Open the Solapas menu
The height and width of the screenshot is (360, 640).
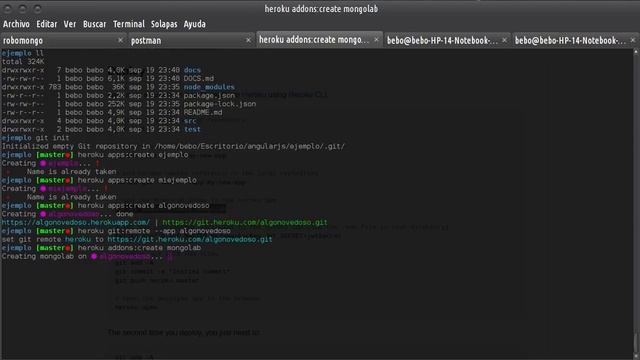click(x=164, y=24)
